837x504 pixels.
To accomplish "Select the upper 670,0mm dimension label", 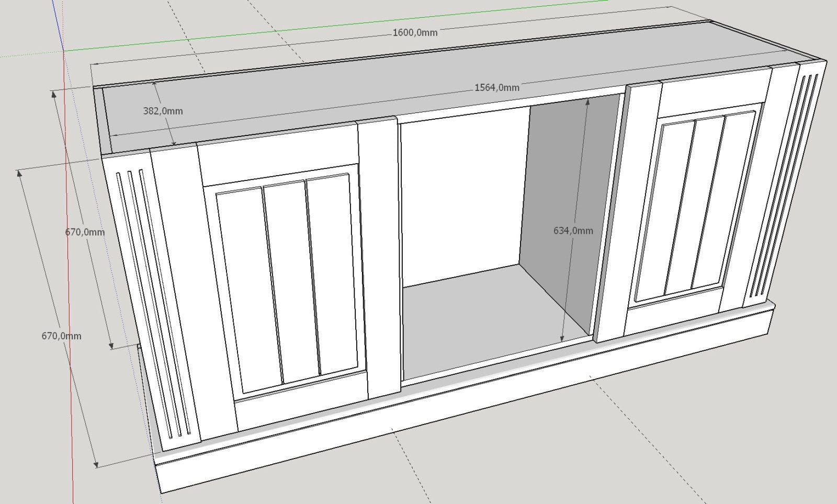I will (85, 232).
